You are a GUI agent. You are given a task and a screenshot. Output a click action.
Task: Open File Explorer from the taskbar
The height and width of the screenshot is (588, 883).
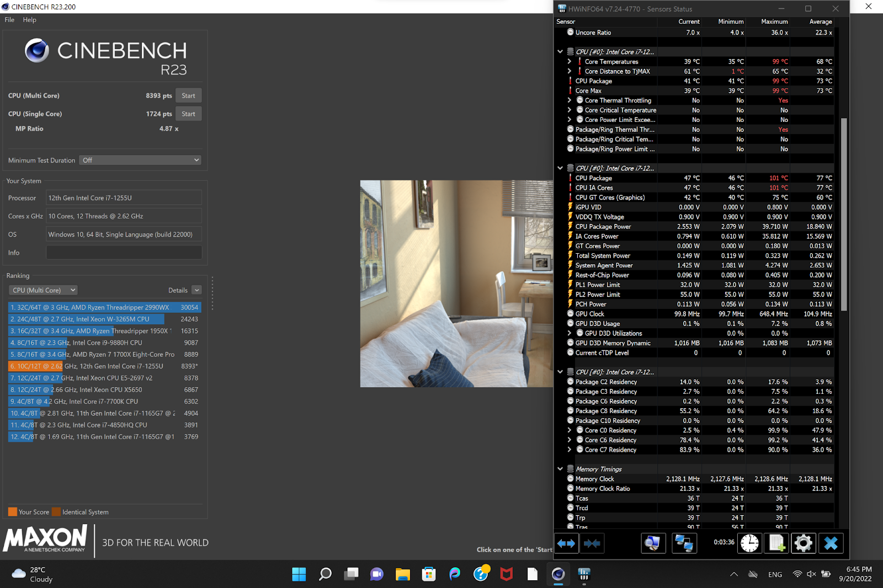403,574
